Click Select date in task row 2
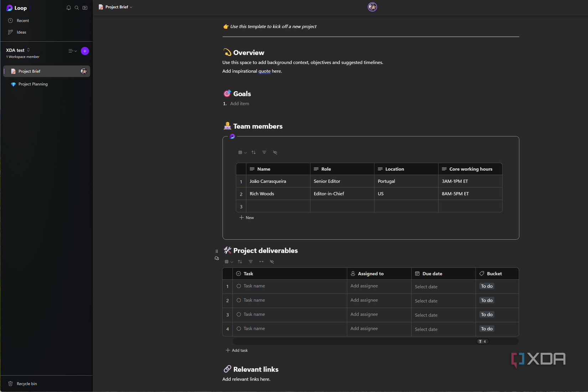Viewport: 588px width, 392px height. [x=426, y=301]
